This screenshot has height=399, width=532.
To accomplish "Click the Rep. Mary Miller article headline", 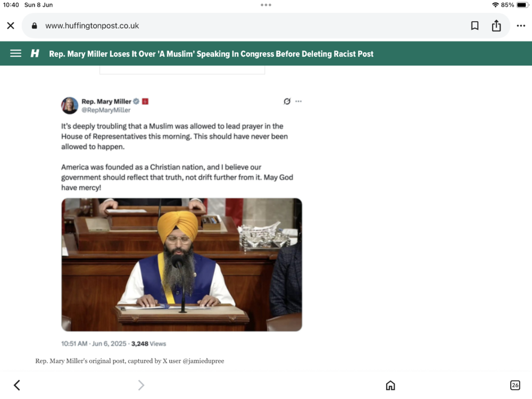I will pos(211,54).
